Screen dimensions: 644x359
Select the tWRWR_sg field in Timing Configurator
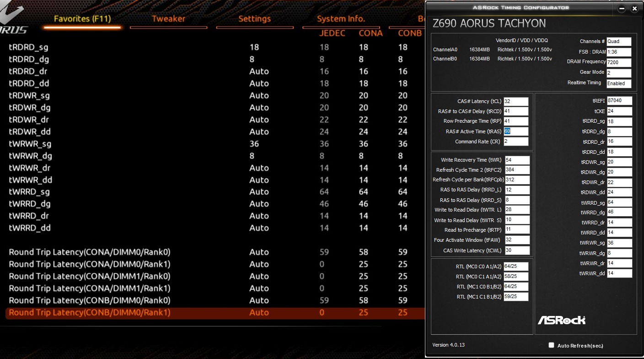click(x=620, y=243)
